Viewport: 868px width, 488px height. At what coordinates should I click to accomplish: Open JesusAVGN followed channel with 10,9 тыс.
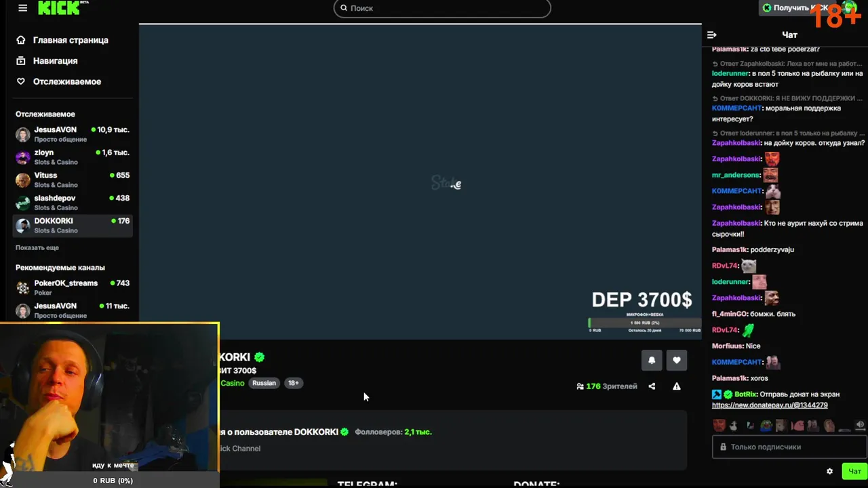(x=73, y=134)
